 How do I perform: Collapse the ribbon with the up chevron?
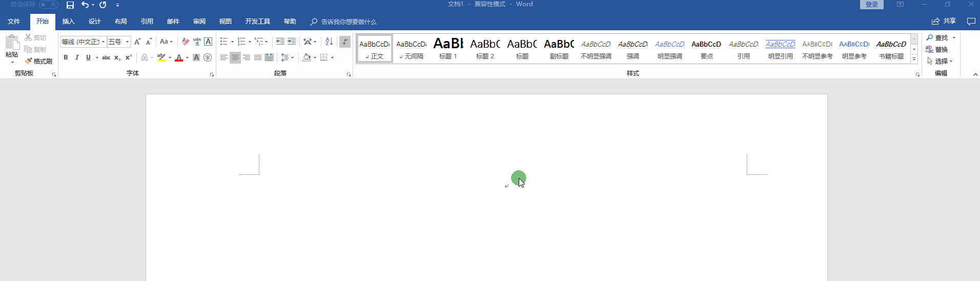(x=975, y=74)
